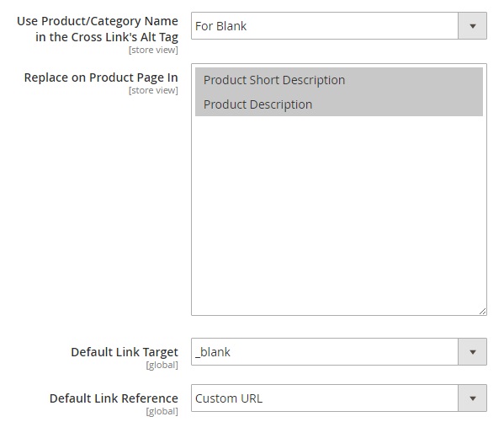The width and height of the screenshot is (504, 422).
Task: Click the For Blank text value
Action: (x=220, y=26)
